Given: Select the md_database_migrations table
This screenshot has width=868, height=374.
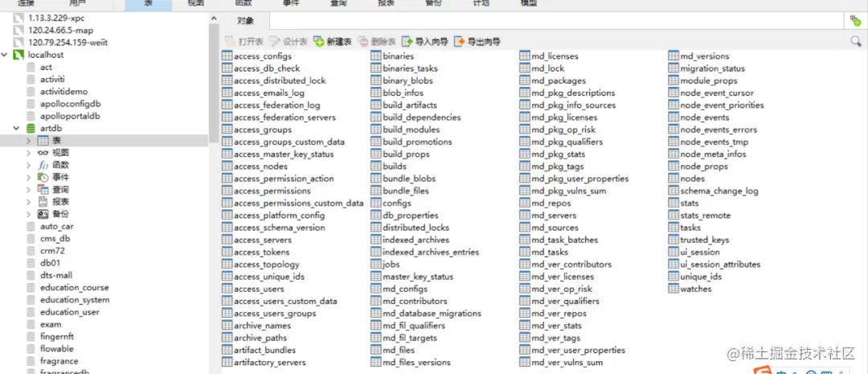Looking at the screenshot, I should tap(432, 313).
